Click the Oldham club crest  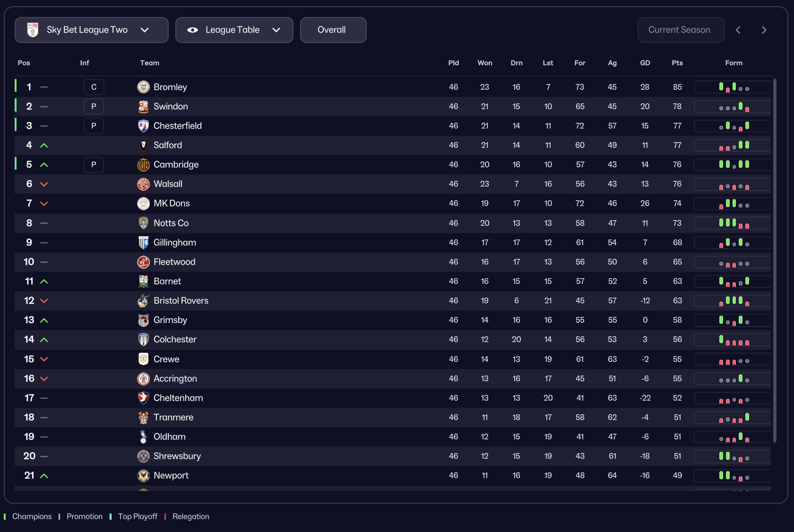tap(143, 437)
